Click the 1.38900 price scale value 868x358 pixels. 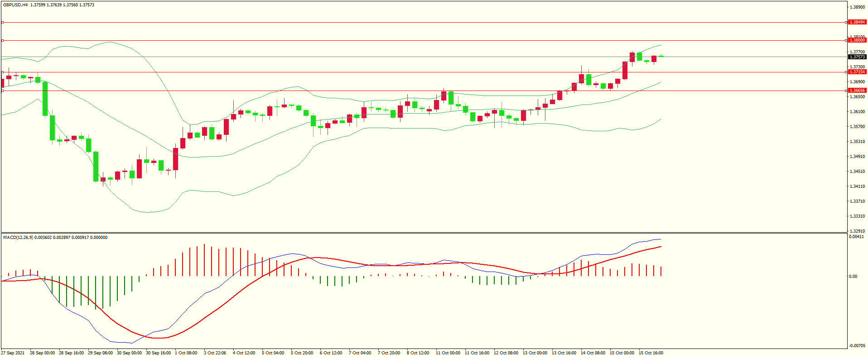click(x=857, y=7)
